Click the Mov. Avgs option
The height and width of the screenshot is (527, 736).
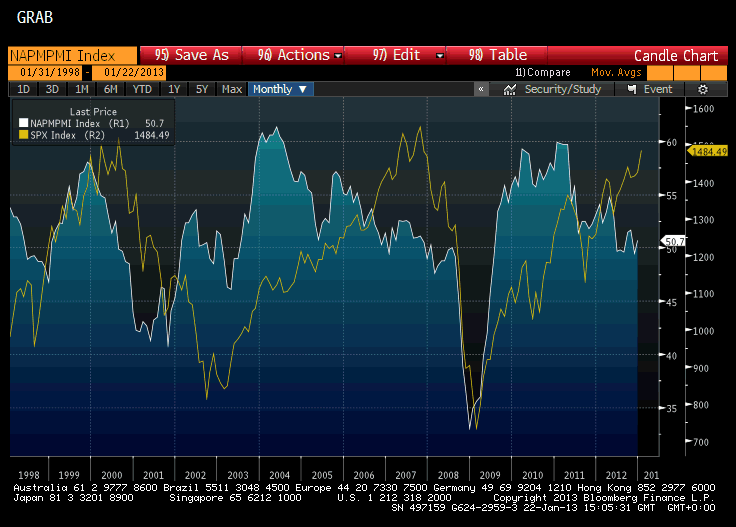(614, 72)
